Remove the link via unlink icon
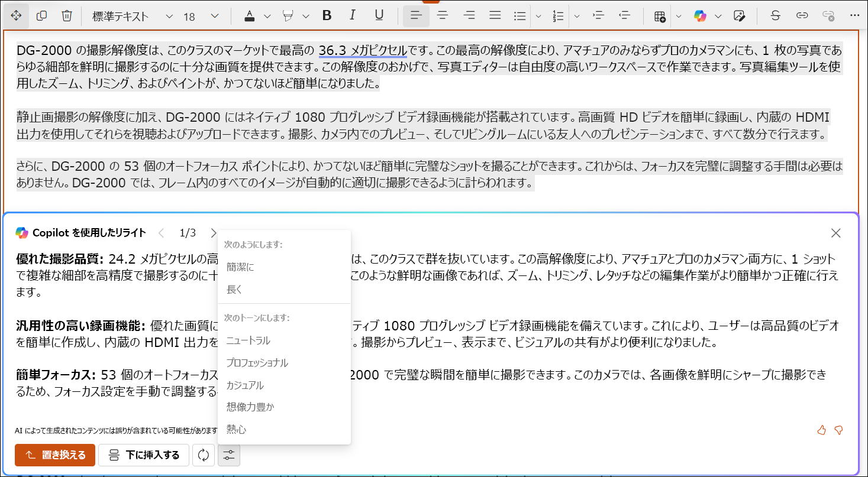This screenshot has height=477, width=868. pyautogui.click(x=828, y=16)
